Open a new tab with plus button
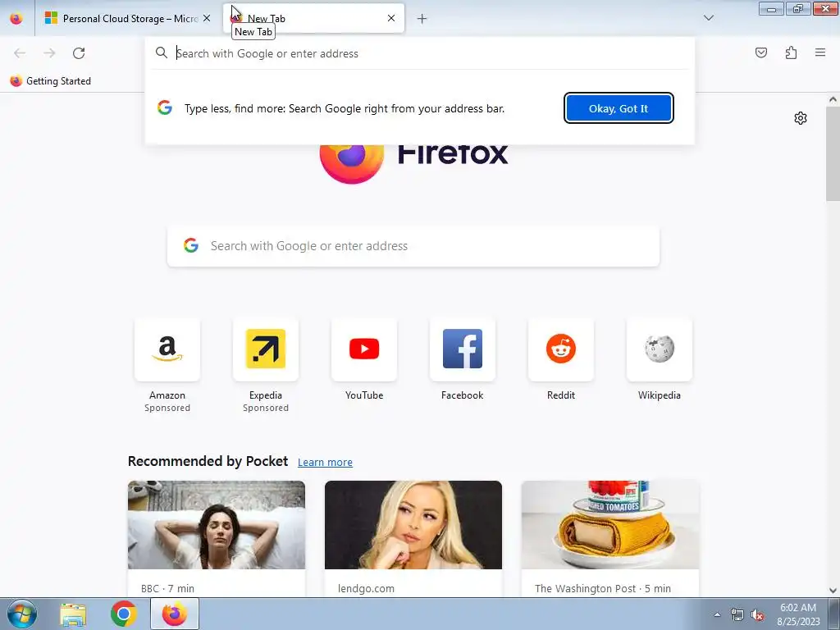The height and width of the screenshot is (630, 840). click(x=422, y=19)
